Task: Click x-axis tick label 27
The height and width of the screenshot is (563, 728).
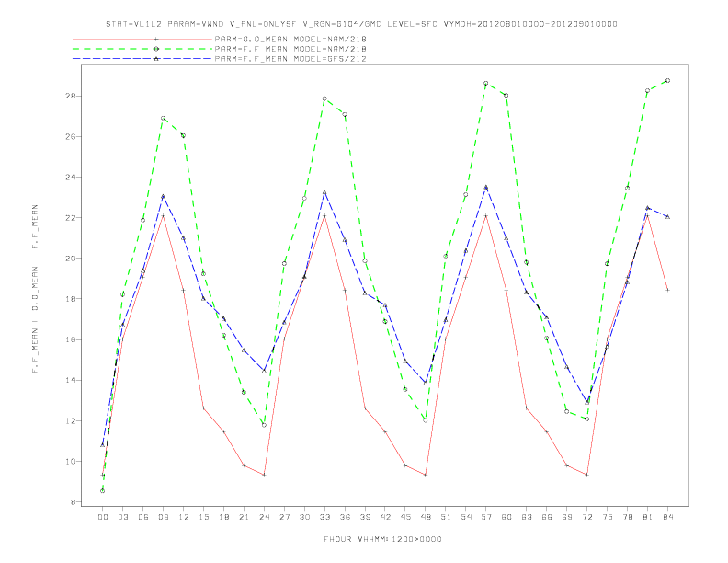Action: (284, 517)
